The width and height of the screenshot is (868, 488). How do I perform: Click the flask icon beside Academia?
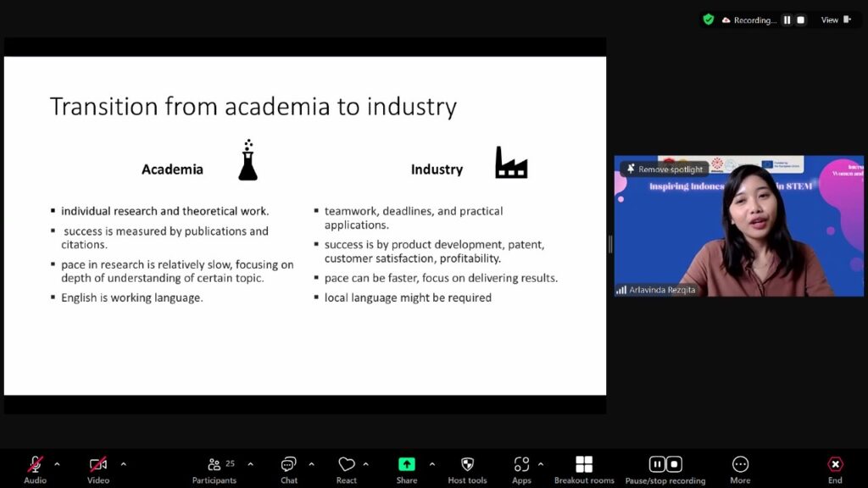[x=248, y=160]
